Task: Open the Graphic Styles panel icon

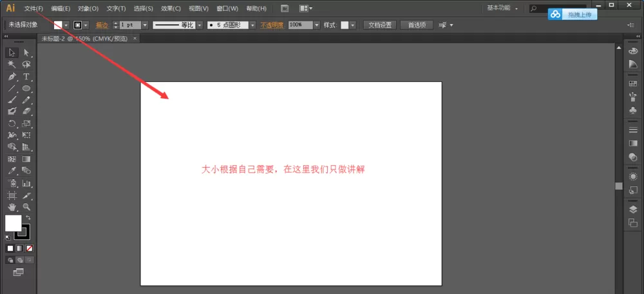Action: (633, 190)
